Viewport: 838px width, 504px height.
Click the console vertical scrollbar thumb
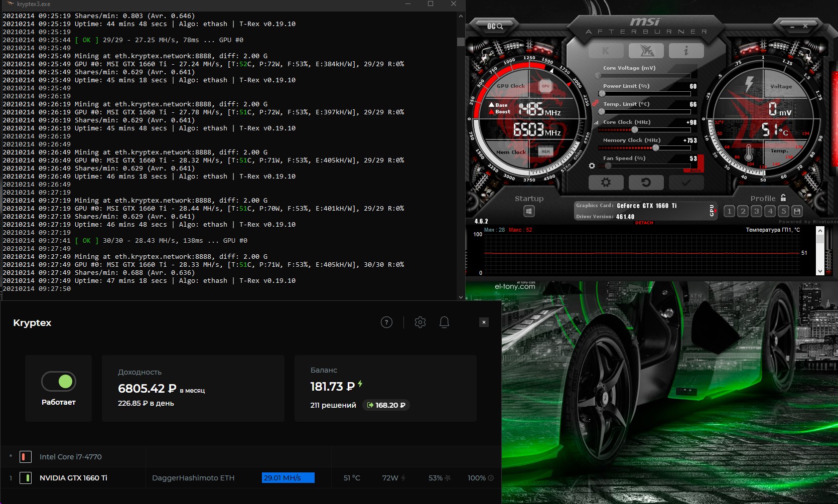pos(461,42)
